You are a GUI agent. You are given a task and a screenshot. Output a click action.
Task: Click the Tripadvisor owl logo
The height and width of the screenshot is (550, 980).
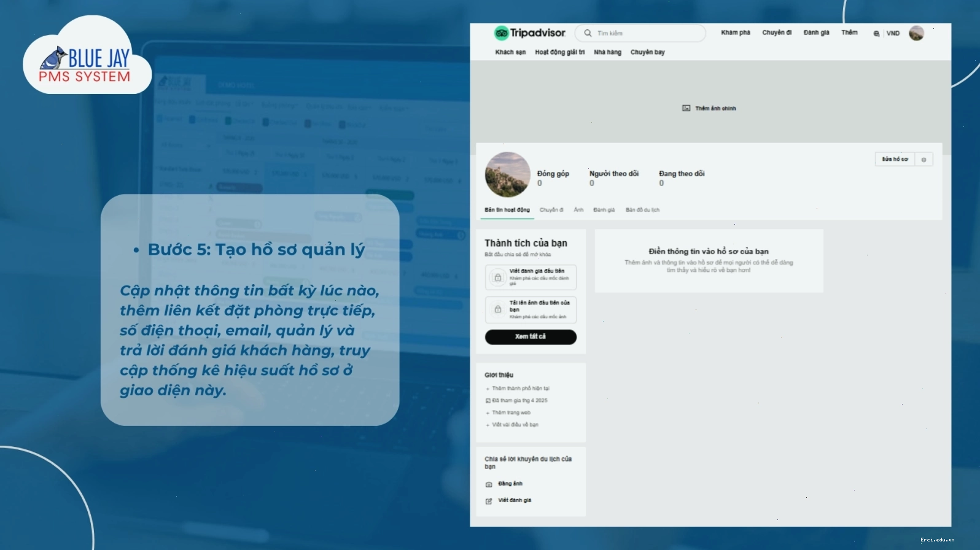(x=501, y=33)
